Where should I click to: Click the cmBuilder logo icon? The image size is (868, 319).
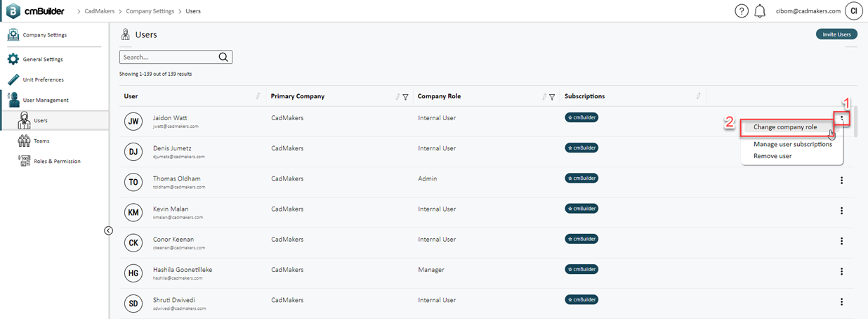click(x=14, y=11)
